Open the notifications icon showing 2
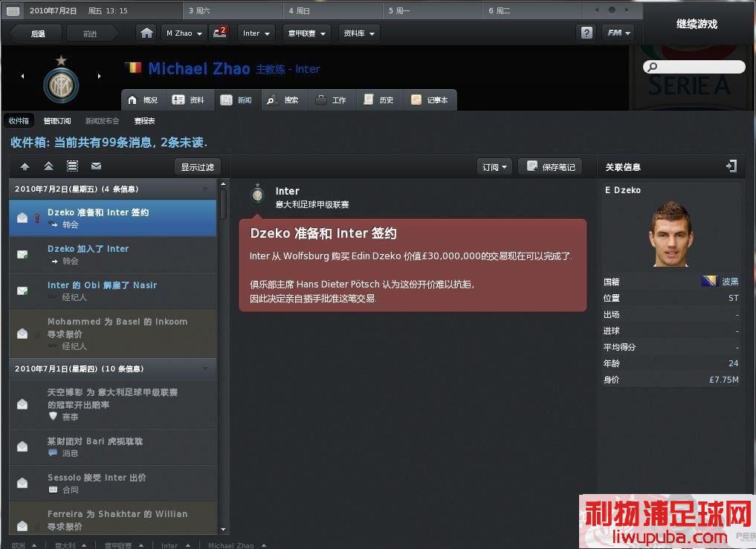The height and width of the screenshot is (549, 756). (220, 33)
